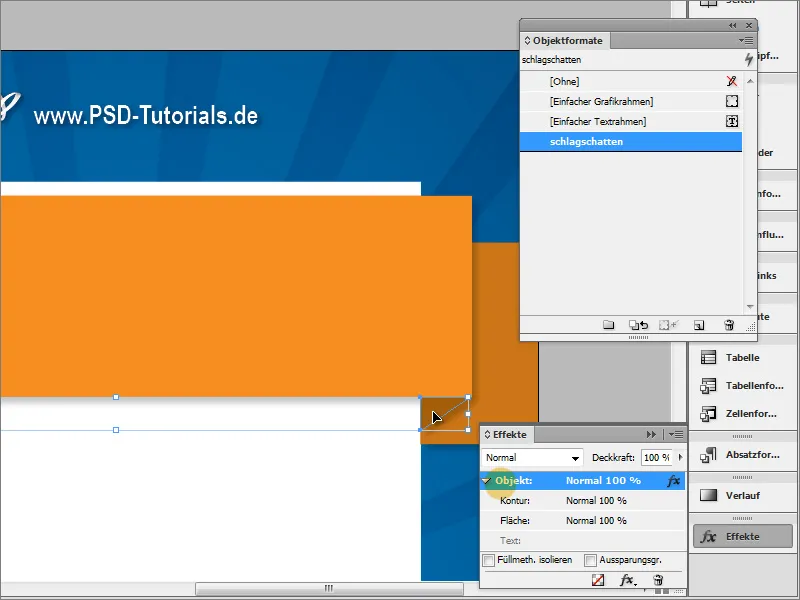Image resolution: width=800 pixels, height=600 pixels.
Task: Select the Fläche row in Effekte panel
Action: [x=582, y=520]
